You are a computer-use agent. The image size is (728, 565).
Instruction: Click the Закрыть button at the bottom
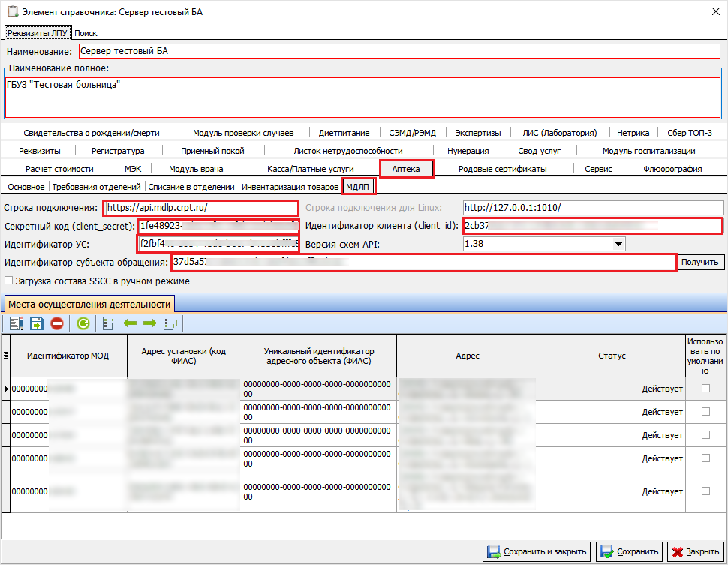click(x=695, y=552)
